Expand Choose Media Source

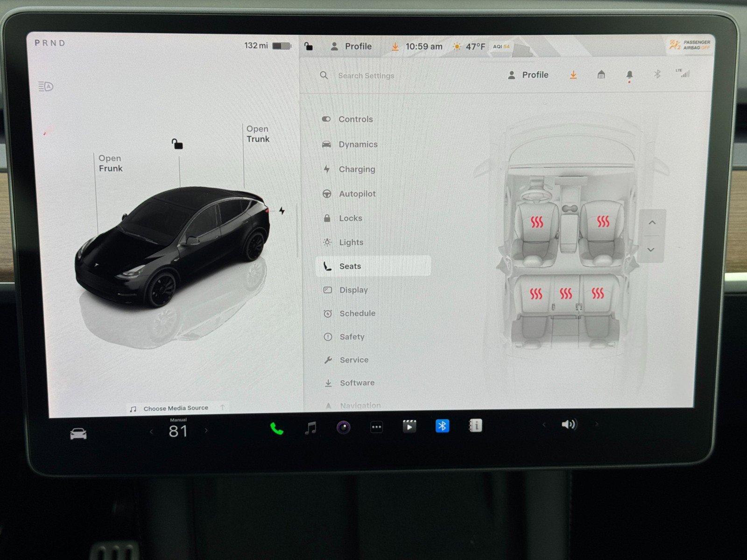176,407
